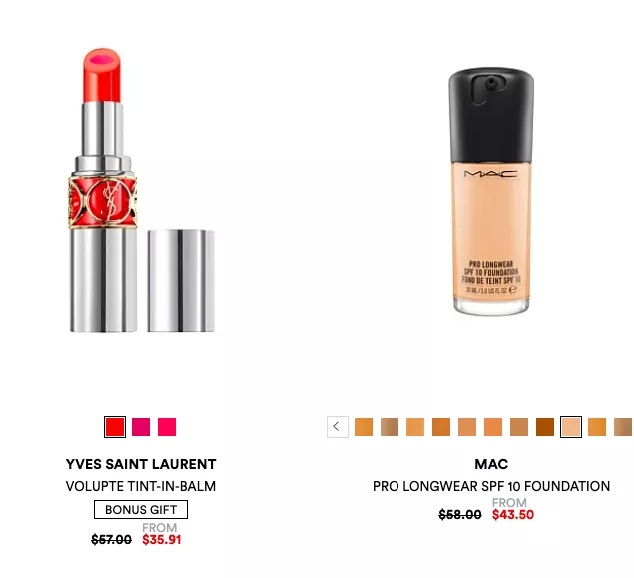
Task: Open the MAC foundation bottle image
Action: 491,191
